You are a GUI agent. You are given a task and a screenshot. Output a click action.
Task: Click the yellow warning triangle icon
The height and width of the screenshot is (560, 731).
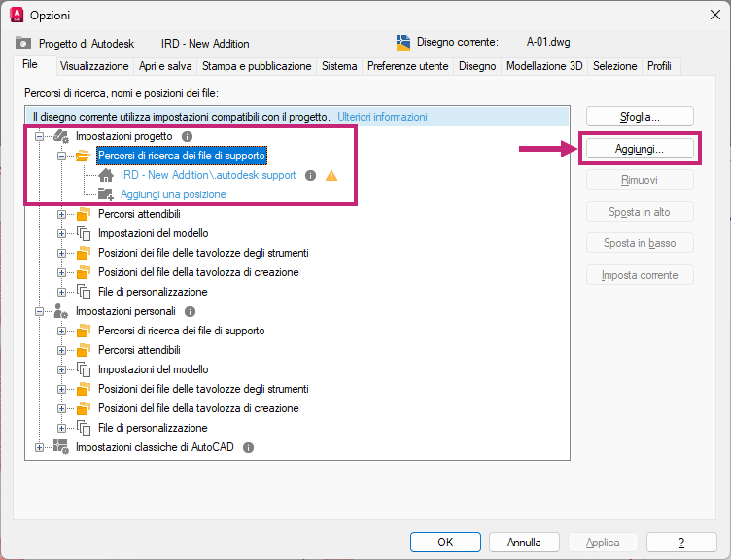(x=331, y=176)
